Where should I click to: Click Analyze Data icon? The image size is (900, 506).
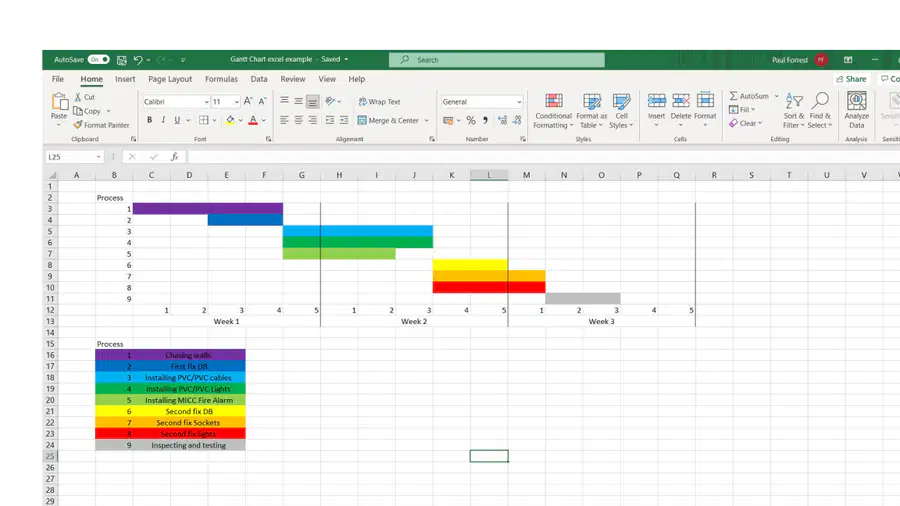(856, 101)
